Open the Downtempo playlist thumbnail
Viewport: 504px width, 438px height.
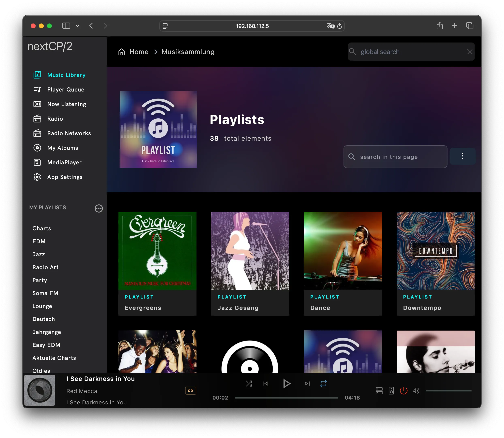click(x=435, y=251)
